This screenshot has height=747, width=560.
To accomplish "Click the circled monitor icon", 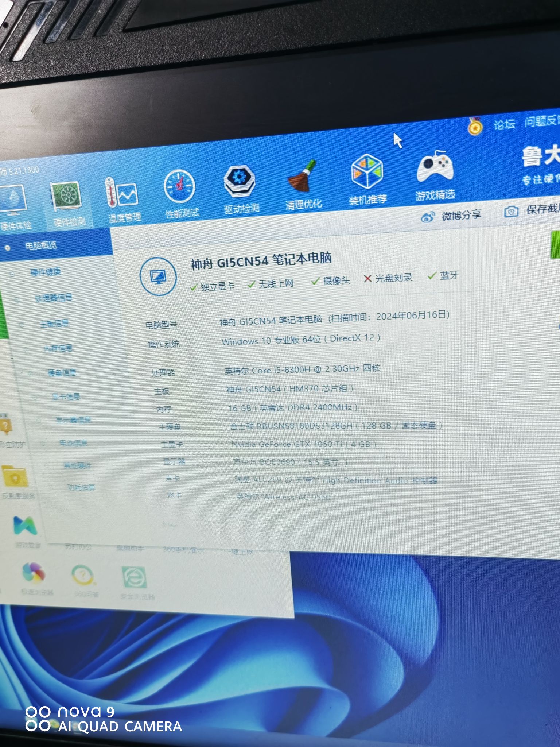I will 158,277.
